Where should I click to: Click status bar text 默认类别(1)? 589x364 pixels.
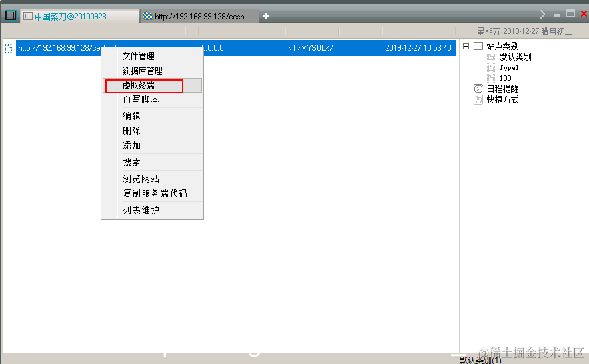[x=480, y=360]
